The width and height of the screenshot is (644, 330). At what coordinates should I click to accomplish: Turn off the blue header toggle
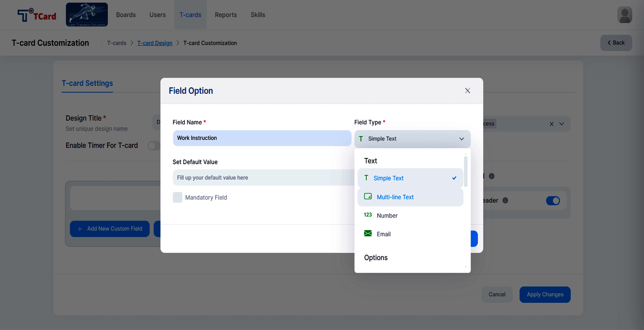pos(553,201)
